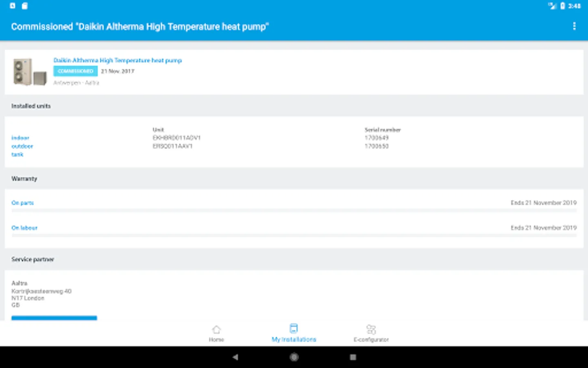Click the 21 Nov. 2017 date

coord(118,71)
